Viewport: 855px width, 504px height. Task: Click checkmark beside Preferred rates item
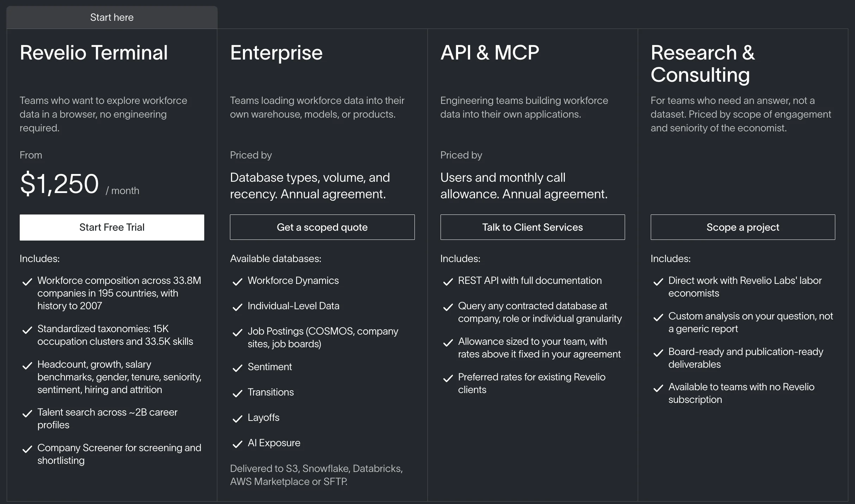tap(448, 378)
